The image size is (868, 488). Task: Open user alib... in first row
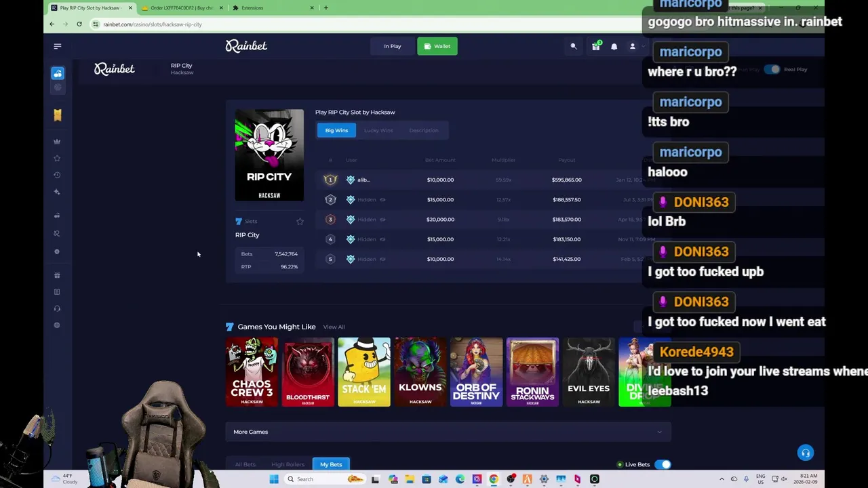[363, 180]
